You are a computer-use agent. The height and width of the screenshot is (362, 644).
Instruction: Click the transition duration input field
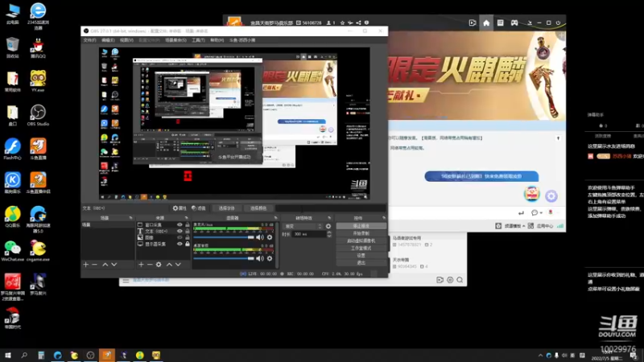309,234
